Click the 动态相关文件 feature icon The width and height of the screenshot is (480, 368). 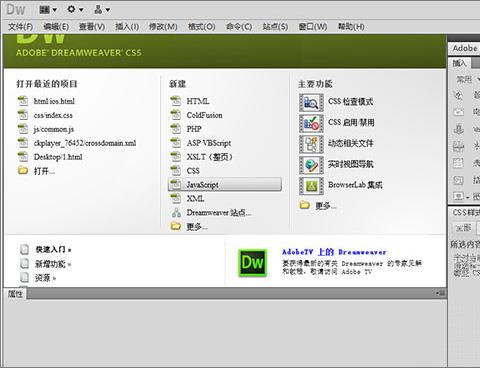tap(311, 144)
